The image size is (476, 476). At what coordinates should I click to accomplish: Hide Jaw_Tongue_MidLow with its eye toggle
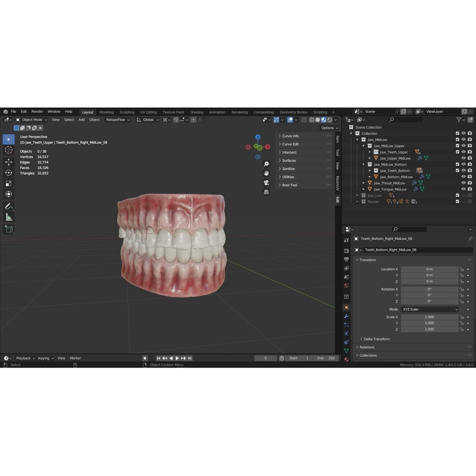pos(463,189)
